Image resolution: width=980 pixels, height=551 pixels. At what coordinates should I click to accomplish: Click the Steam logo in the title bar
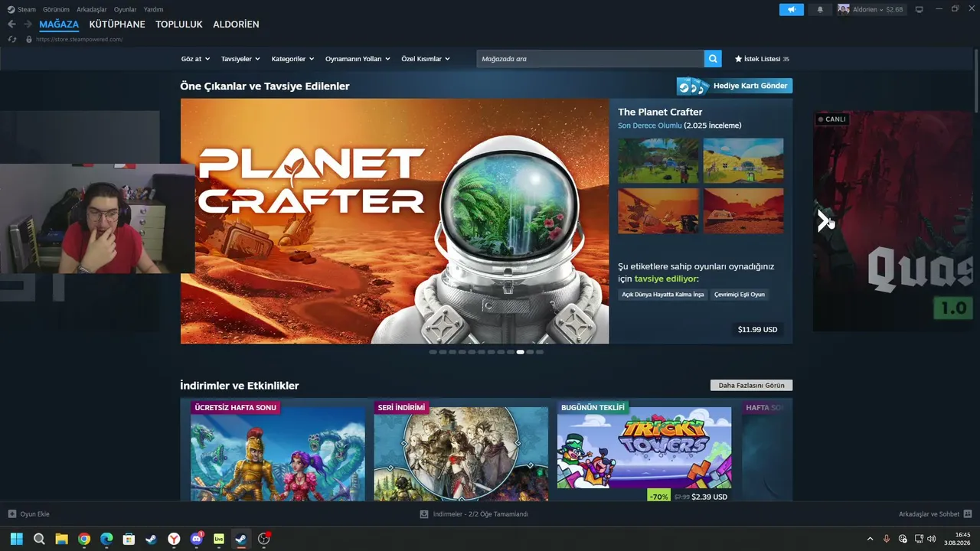point(11,9)
